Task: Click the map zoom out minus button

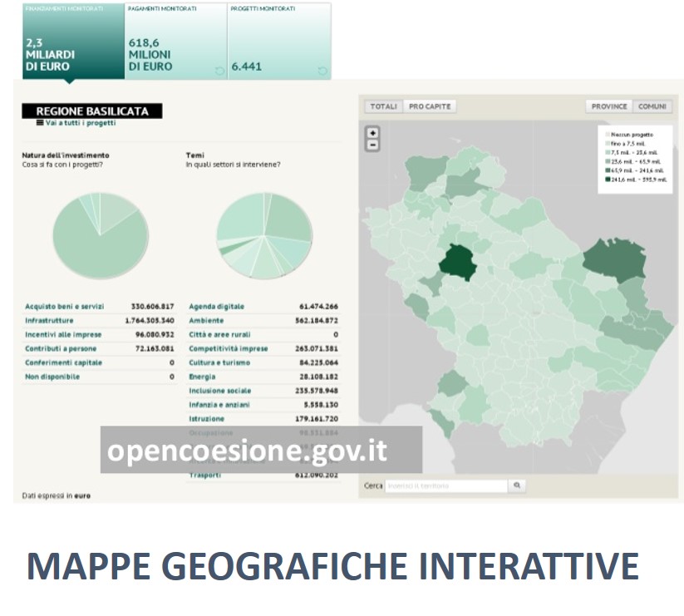Action: click(x=372, y=145)
